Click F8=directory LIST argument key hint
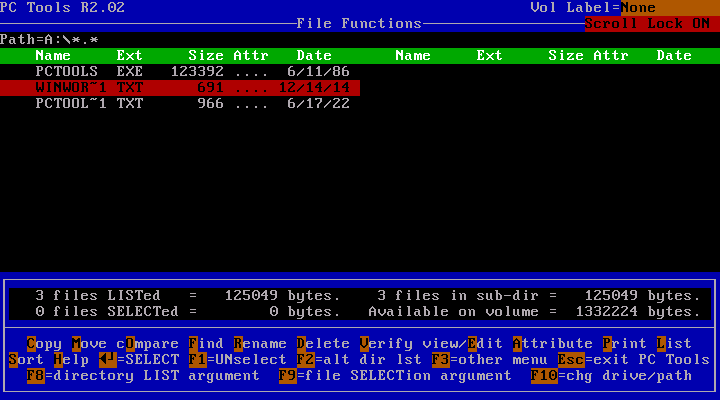Image resolution: width=720 pixels, height=400 pixels. 143,376
